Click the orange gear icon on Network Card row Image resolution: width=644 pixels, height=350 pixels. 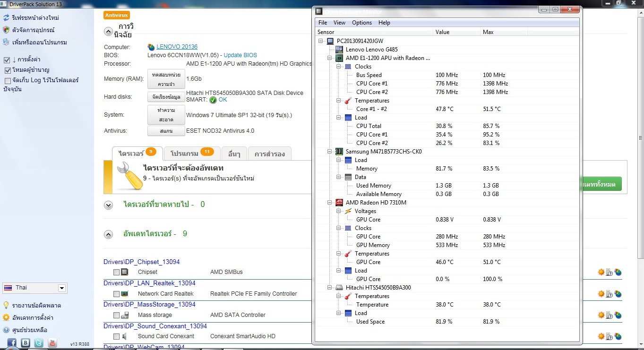click(x=601, y=294)
